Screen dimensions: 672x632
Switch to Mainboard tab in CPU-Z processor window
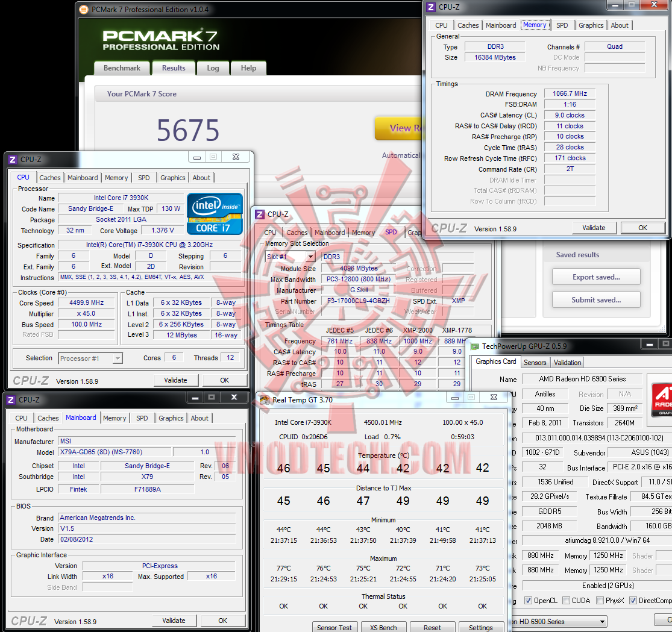(x=83, y=178)
